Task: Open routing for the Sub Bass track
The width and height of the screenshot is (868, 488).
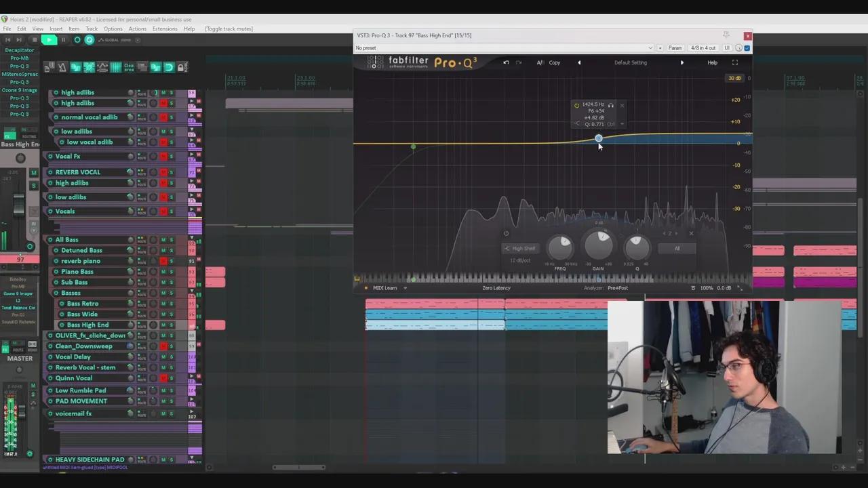Action: click(142, 282)
